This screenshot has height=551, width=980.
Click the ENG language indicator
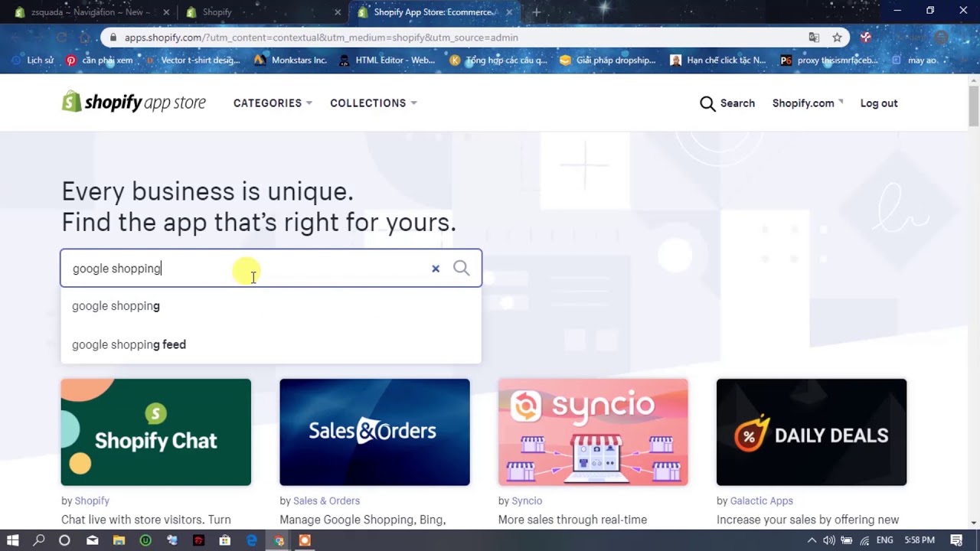coord(884,540)
